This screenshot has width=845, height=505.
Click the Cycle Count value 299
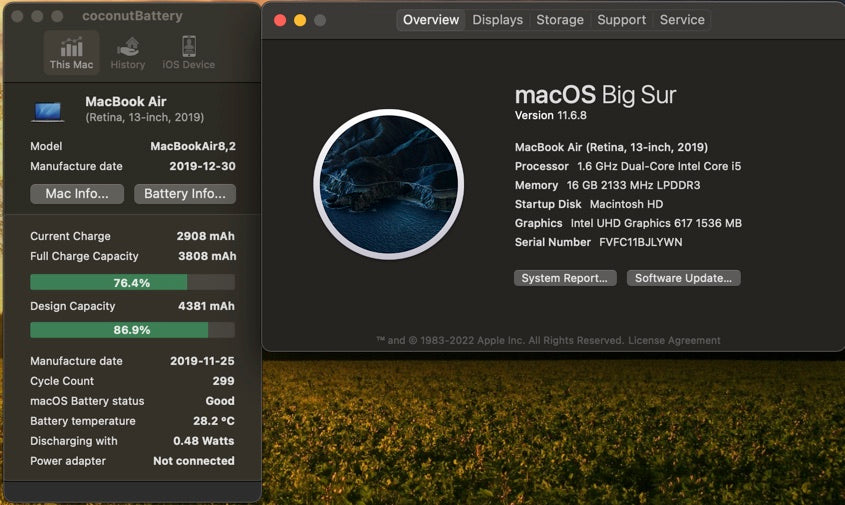[224, 381]
